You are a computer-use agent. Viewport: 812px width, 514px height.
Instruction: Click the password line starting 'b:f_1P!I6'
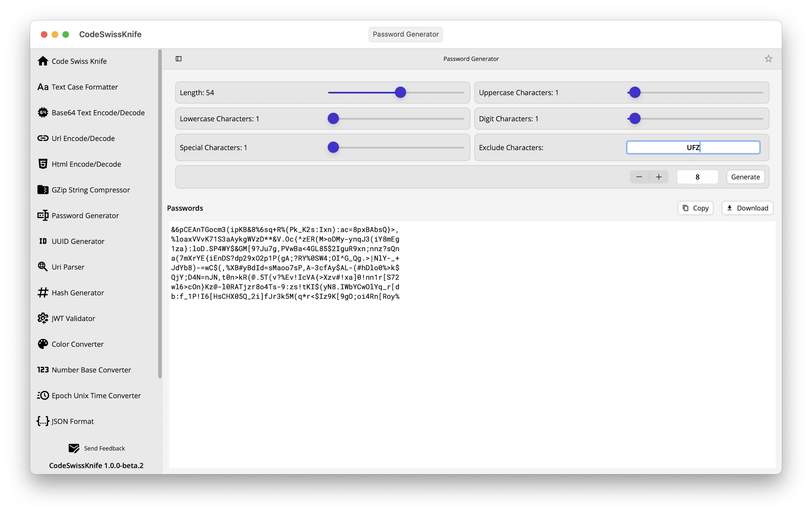(x=285, y=296)
